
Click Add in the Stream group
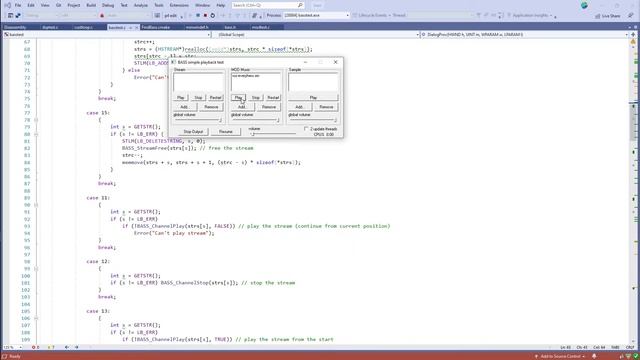(x=184, y=107)
